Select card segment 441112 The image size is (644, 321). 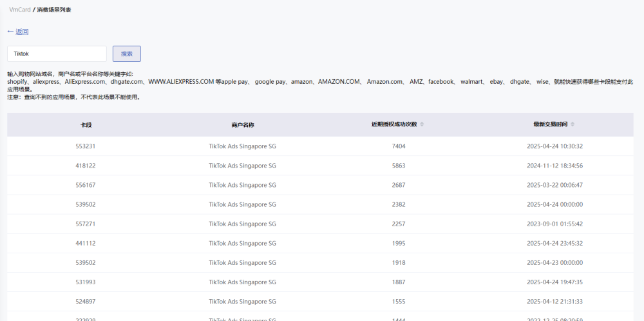click(x=86, y=243)
